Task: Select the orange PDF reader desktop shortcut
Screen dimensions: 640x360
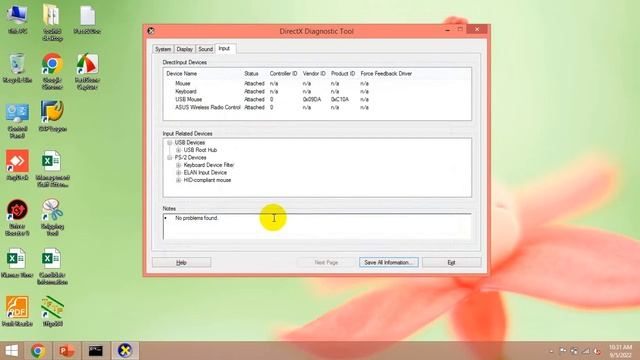Action: click(17, 311)
